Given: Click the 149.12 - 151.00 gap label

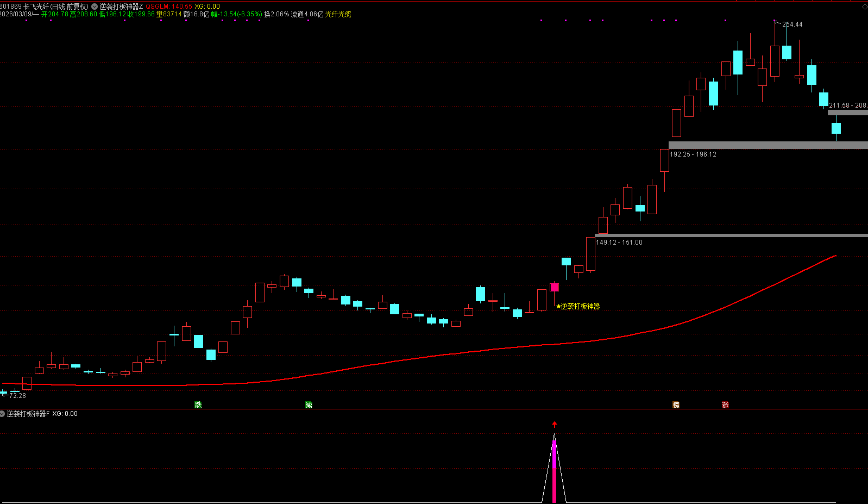Looking at the screenshot, I should tap(619, 242).
